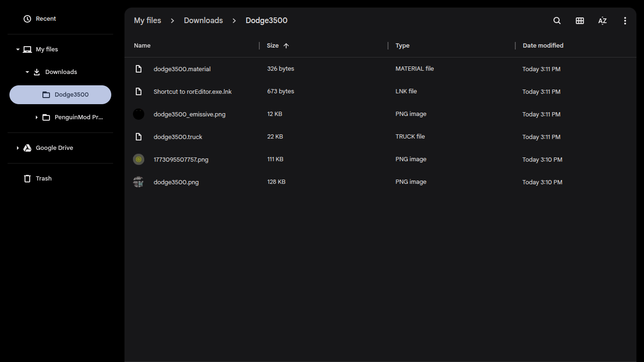Collapse the My files tree

[x=18, y=49]
